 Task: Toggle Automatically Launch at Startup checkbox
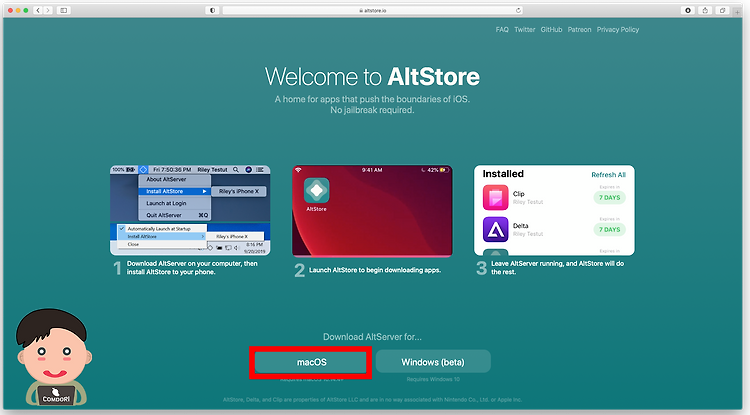pyautogui.click(x=122, y=229)
